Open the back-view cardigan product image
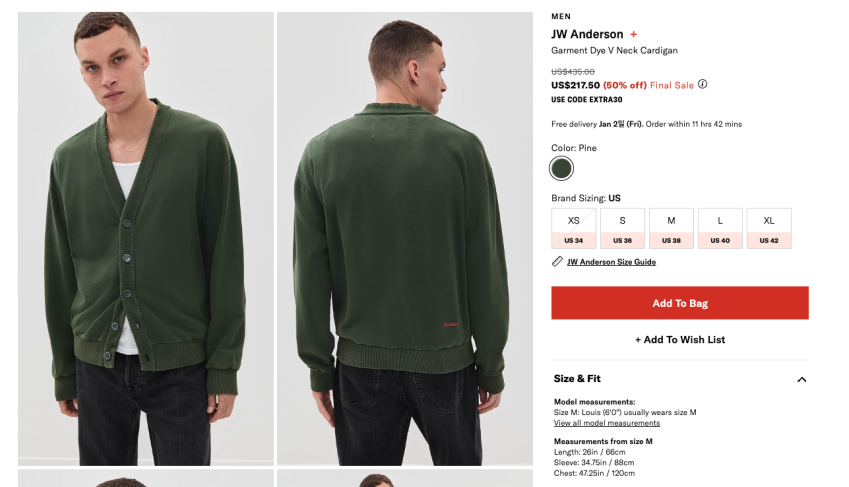The height and width of the screenshot is (487, 849). click(405, 239)
